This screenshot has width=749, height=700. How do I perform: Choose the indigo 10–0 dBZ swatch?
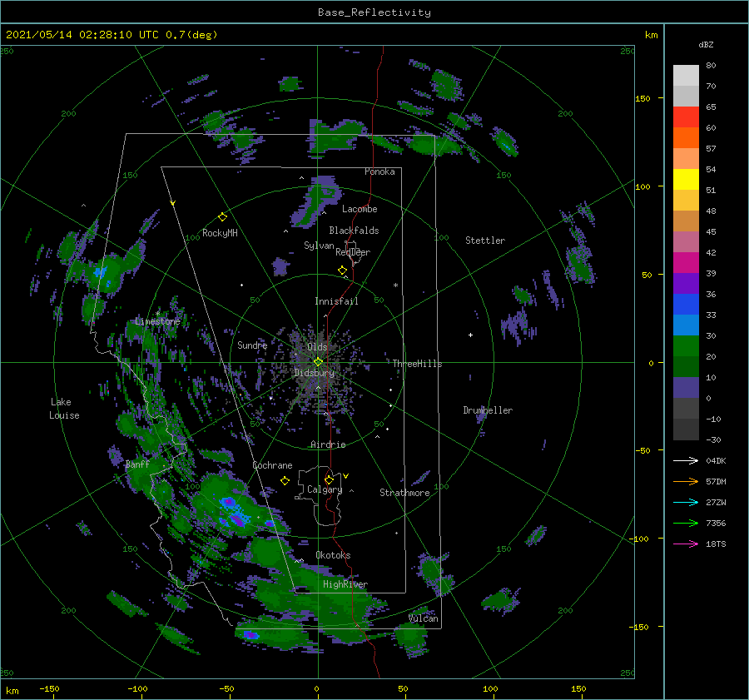click(x=686, y=388)
